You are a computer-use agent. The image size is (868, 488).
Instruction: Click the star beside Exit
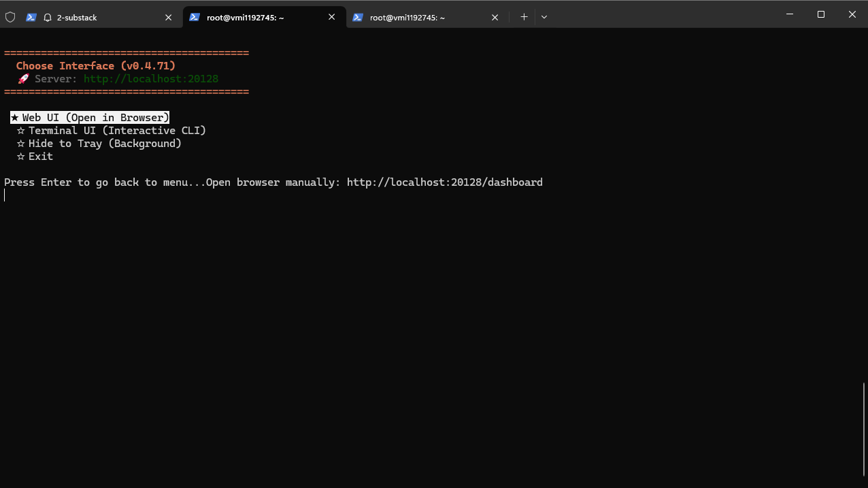tap(21, 157)
